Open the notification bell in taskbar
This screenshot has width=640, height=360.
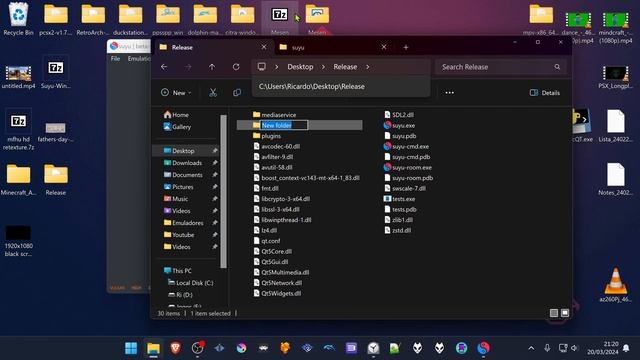click(x=626, y=348)
